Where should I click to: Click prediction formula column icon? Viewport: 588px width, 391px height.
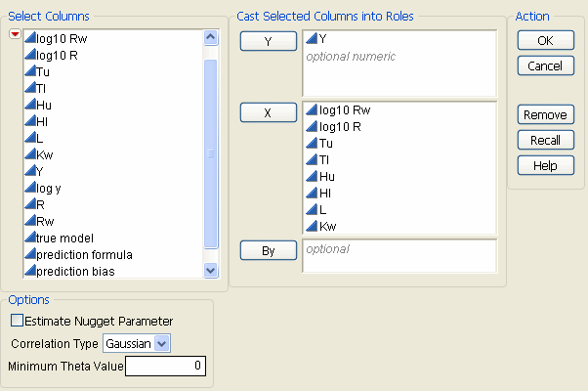28,254
